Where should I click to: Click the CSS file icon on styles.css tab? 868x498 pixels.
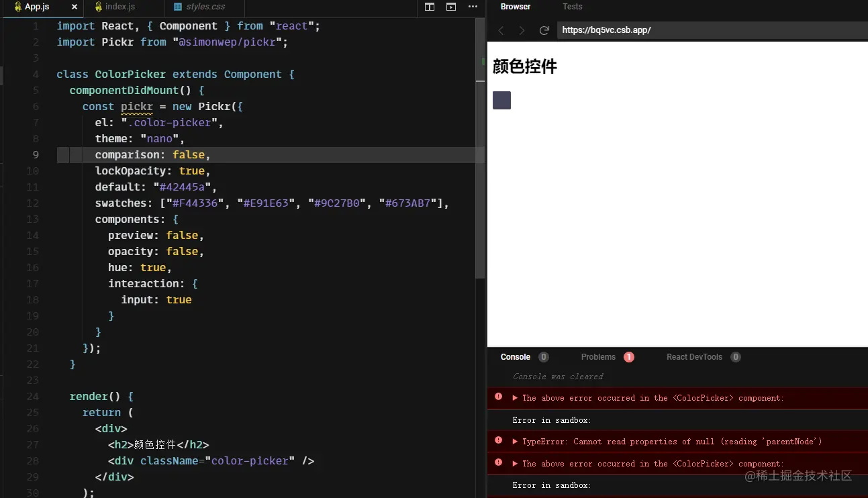pyautogui.click(x=178, y=7)
